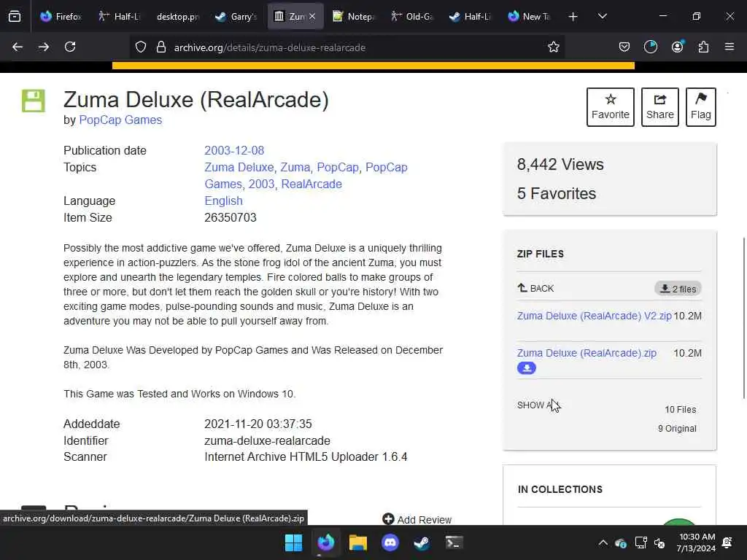Reload the archive.org page

tap(70, 47)
